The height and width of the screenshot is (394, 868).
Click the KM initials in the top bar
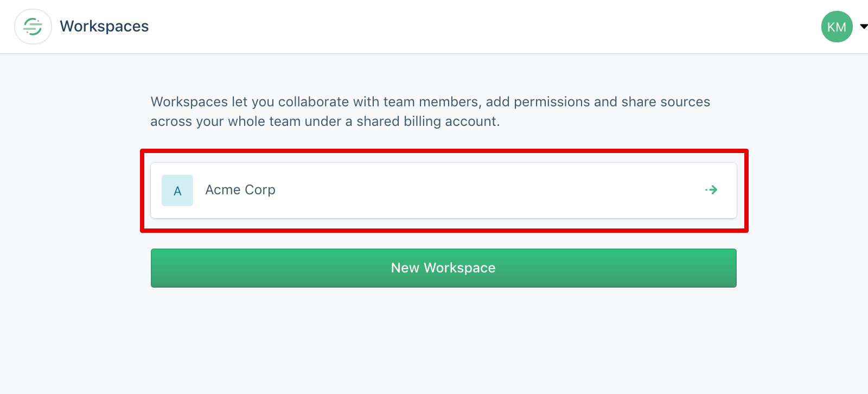[x=837, y=27]
